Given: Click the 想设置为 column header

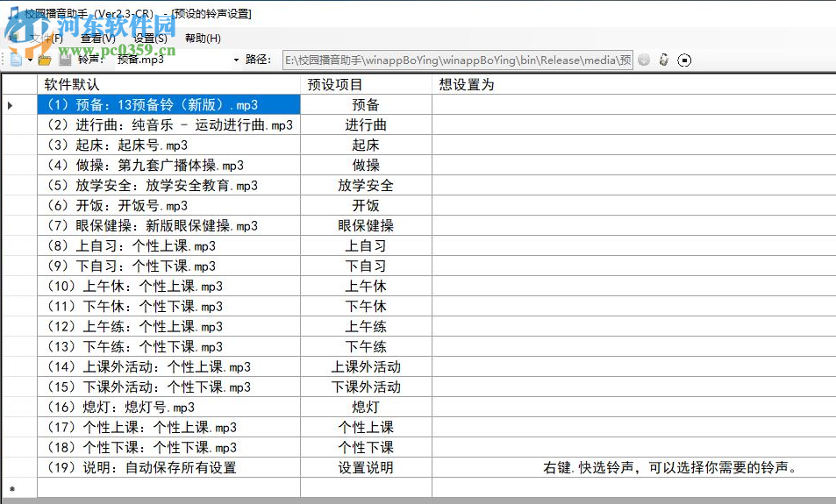Looking at the screenshot, I should 634,84.
